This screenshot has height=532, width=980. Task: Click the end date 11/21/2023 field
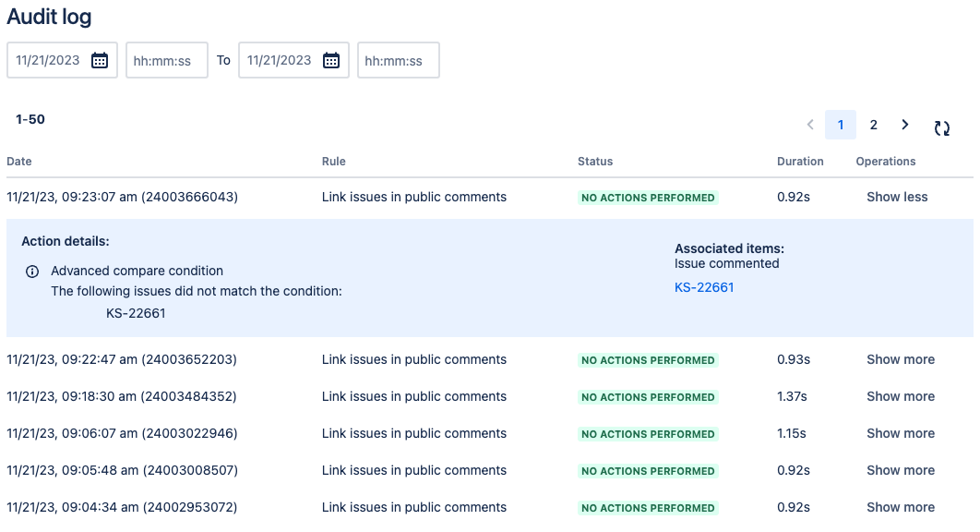293,60
